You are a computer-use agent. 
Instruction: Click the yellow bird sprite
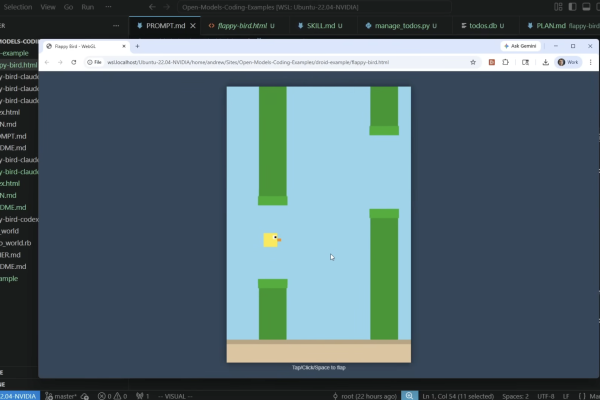(x=272, y=240)
